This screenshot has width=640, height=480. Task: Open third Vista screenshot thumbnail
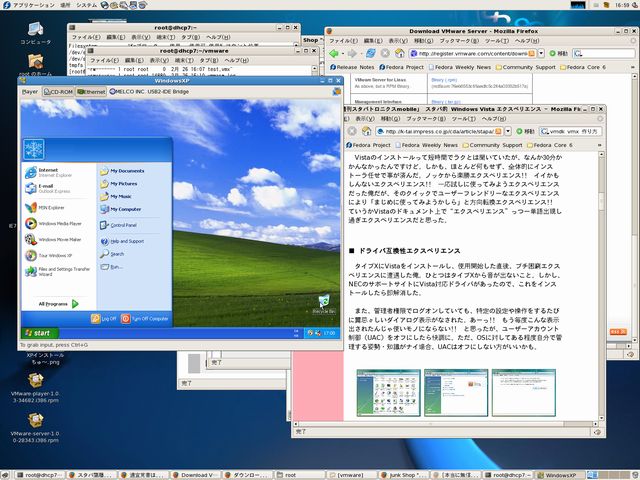524,393
